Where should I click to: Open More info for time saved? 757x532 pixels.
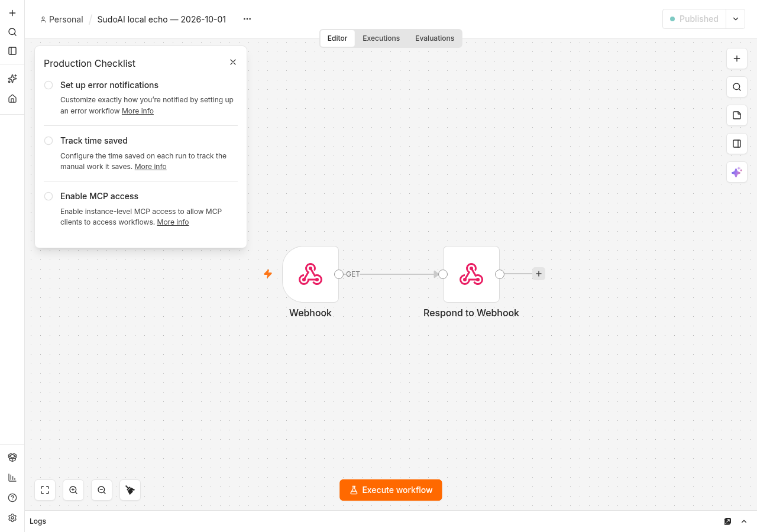click(151, 167)
